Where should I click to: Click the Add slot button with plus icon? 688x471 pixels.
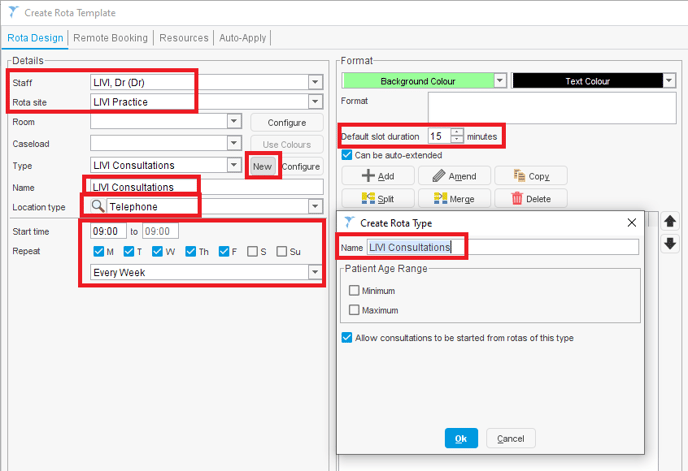pos(377,176)
